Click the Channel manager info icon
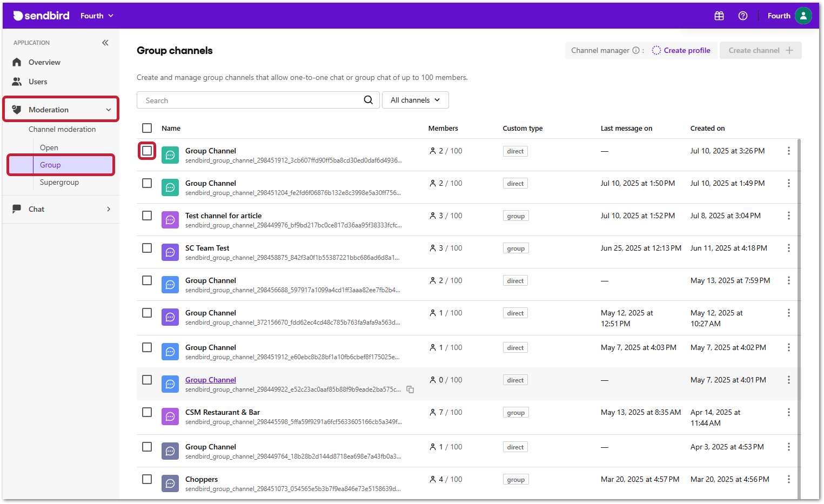 tap(636, 50)
